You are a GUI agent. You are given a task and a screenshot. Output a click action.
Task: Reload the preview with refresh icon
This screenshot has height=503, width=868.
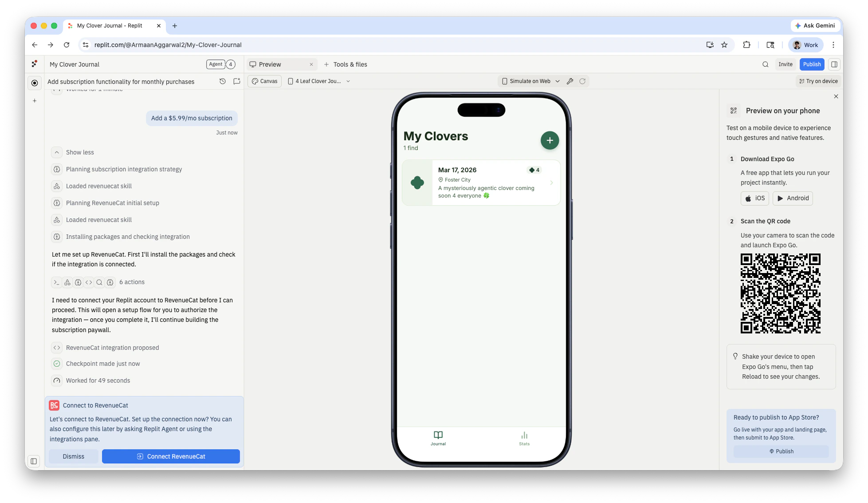[582, 81]
